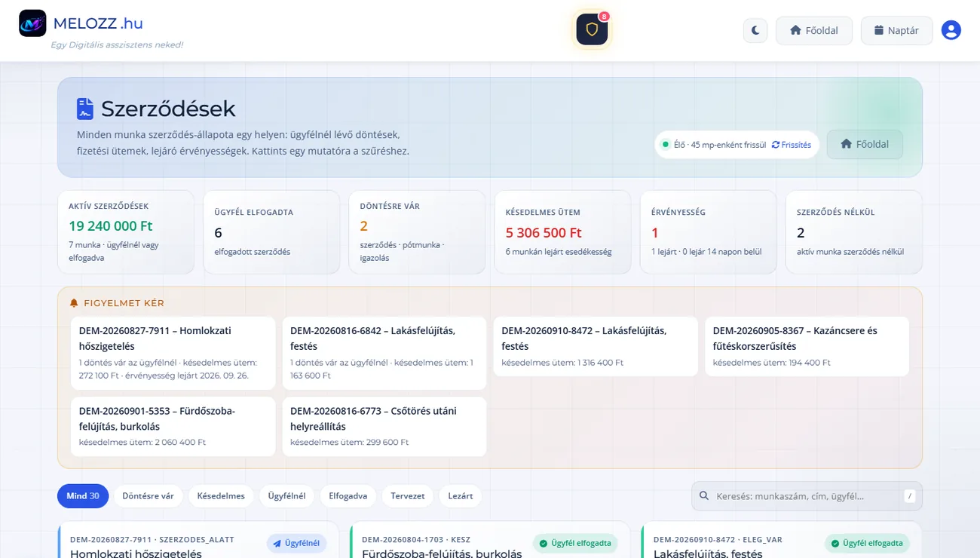Open the Szerződés nélkül metric card

click(853, 232)
